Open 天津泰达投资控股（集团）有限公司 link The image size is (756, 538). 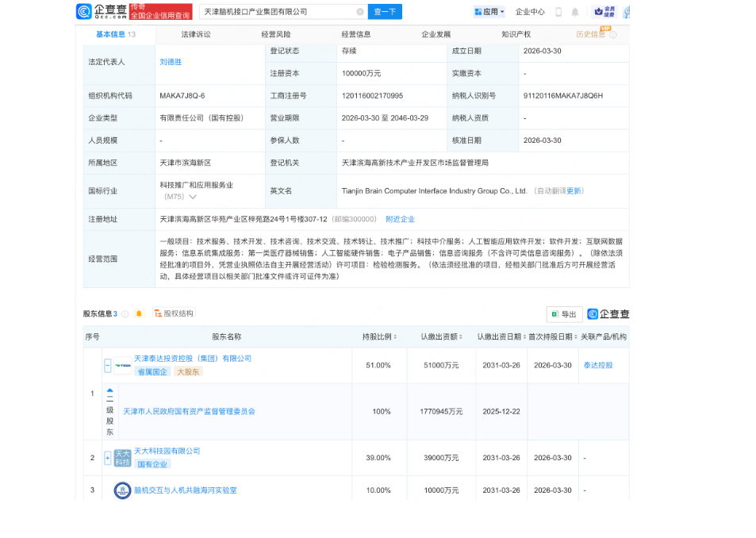click(193, 359)
